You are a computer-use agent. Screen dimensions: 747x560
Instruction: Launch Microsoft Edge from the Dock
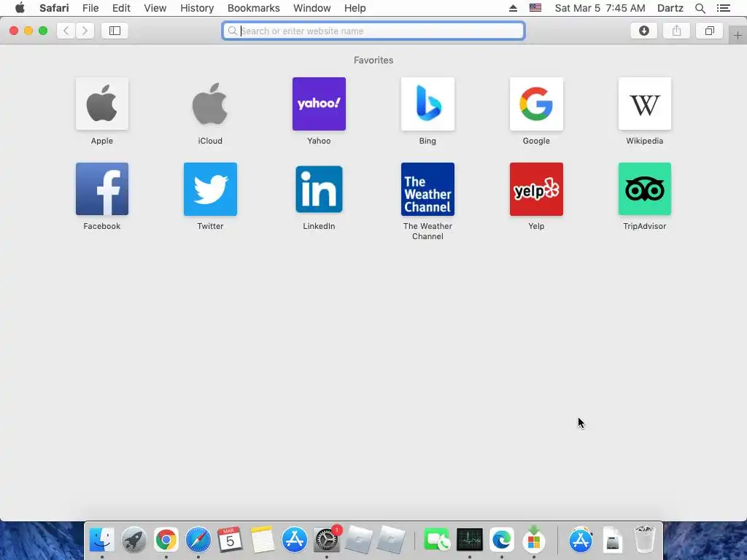click(502, 540)
